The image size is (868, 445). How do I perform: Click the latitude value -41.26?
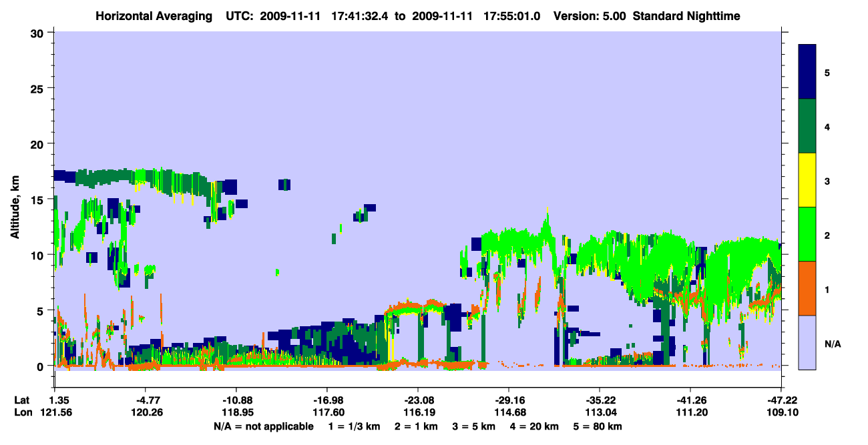point(690,400)
